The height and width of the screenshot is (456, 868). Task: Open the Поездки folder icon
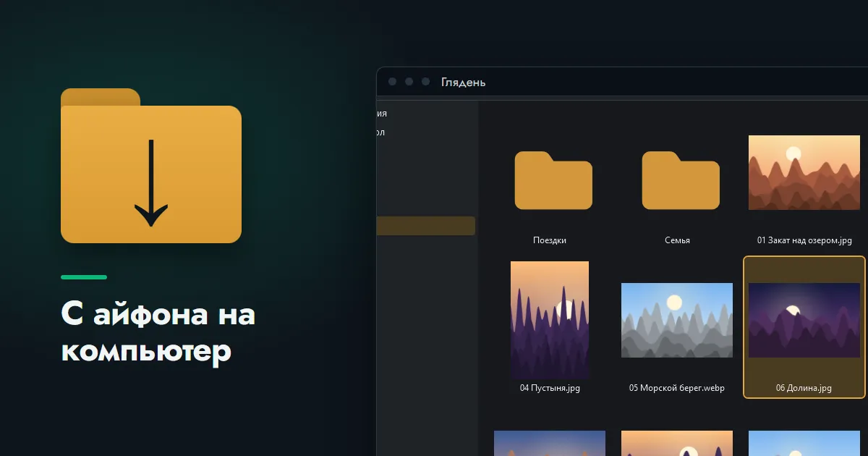coord(553,180)
